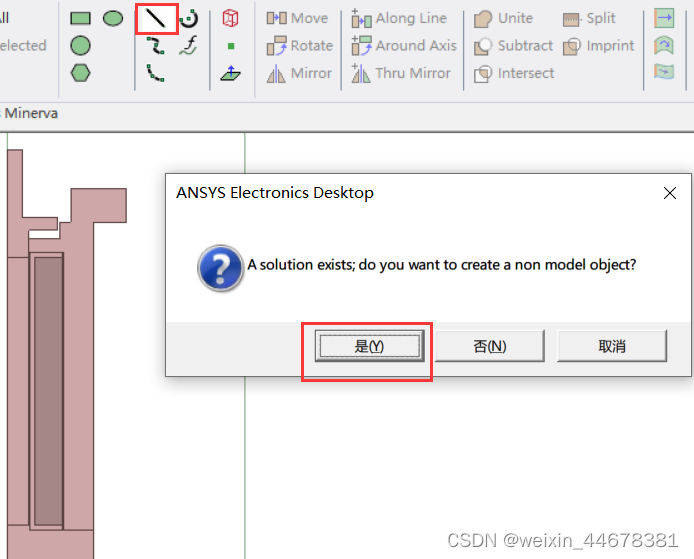694x559 pixels.
Task: Click the blue question mark dialog icon
Action: point(220,267)
